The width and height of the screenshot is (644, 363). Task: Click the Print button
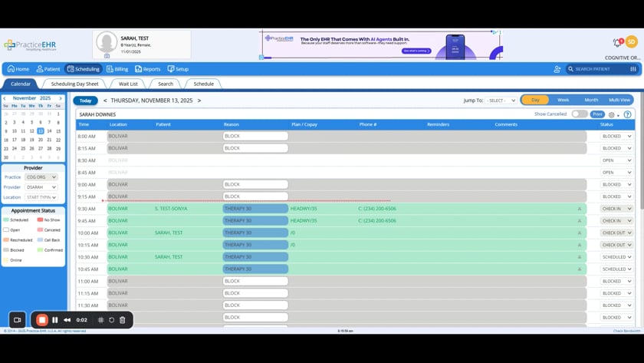point(597,114)
